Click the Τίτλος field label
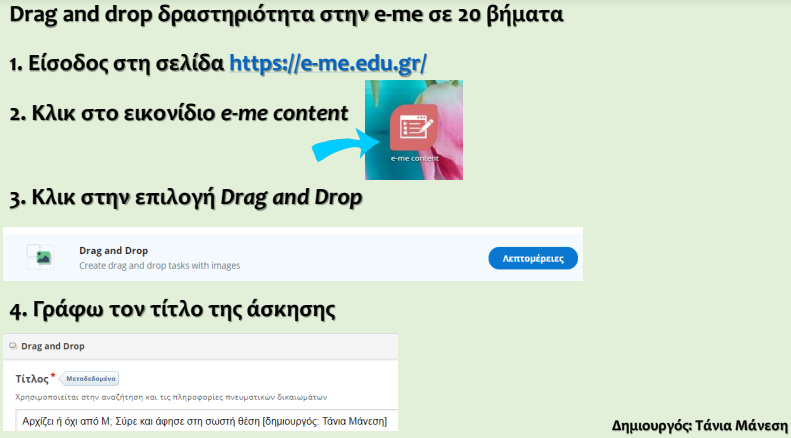791x438 pixels. [x=32, y=378]
